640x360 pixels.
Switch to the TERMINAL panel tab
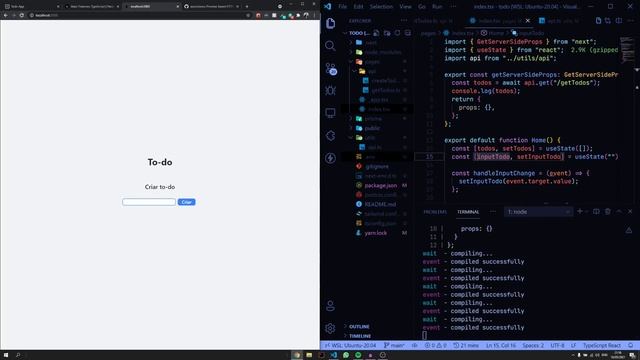pos(468,212)
